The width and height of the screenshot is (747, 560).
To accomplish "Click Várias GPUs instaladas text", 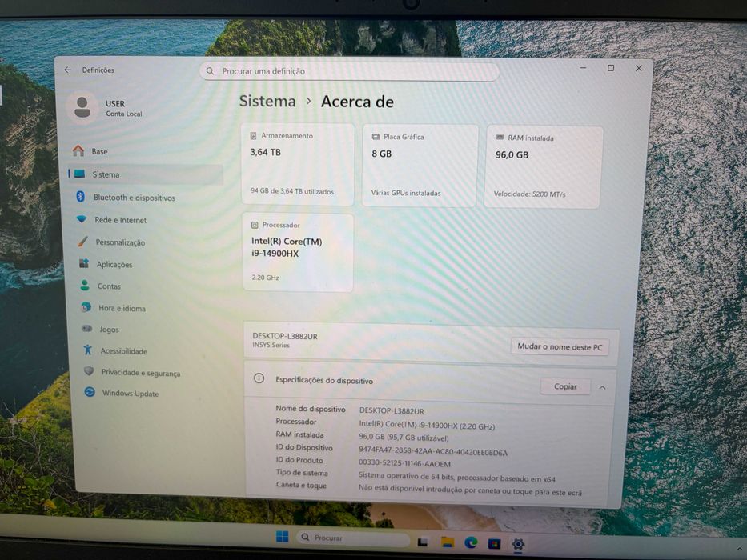I will tap(406, 193).
